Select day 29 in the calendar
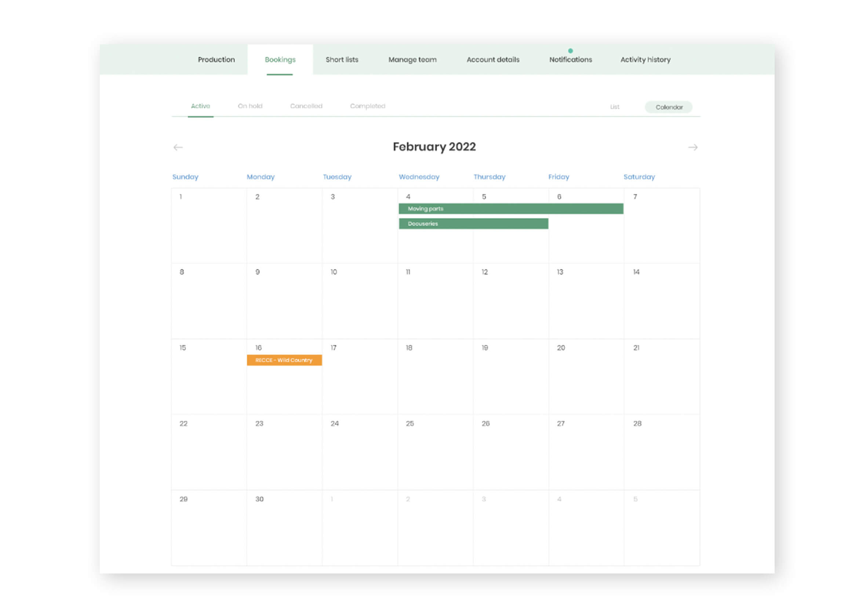The image size is (866, 616). tap(209, 528)
